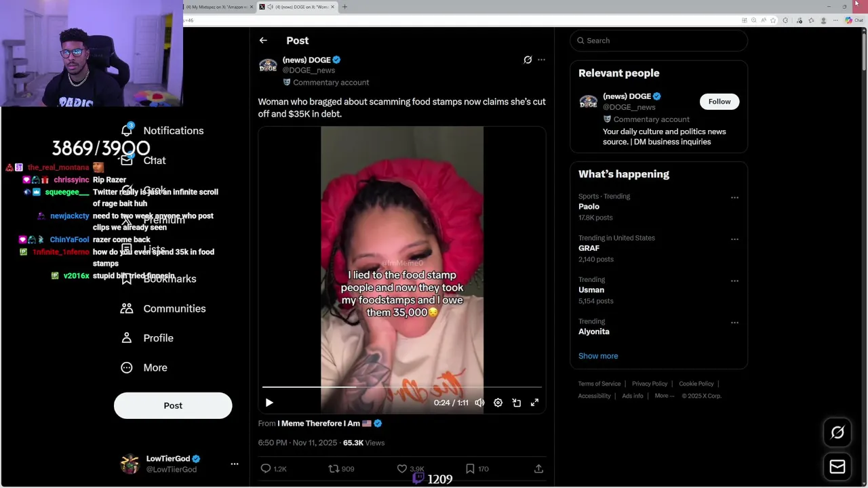The height and width of the screenshot is (488, 868).
Task: Follow (news) DOGE
Action: [x=719, y=102]
